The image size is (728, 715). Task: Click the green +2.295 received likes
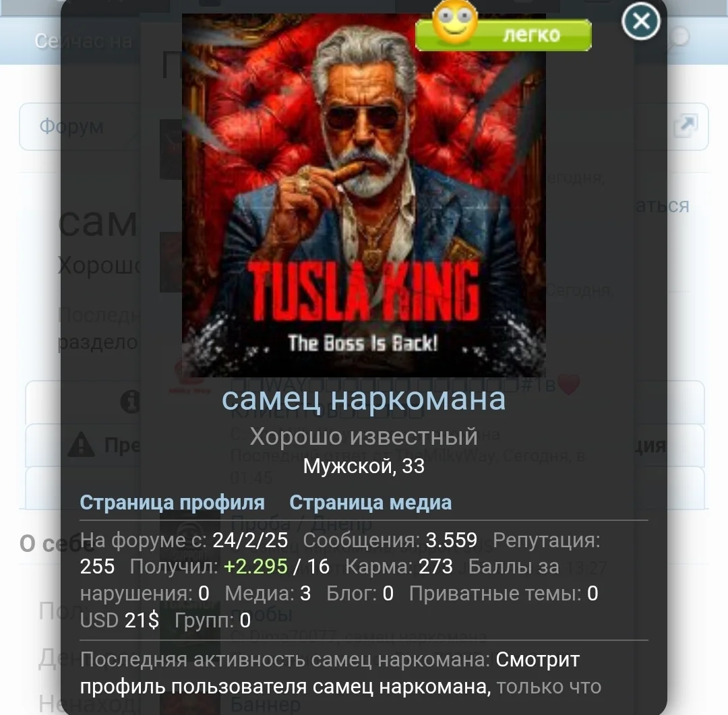[x=255, y=567]
